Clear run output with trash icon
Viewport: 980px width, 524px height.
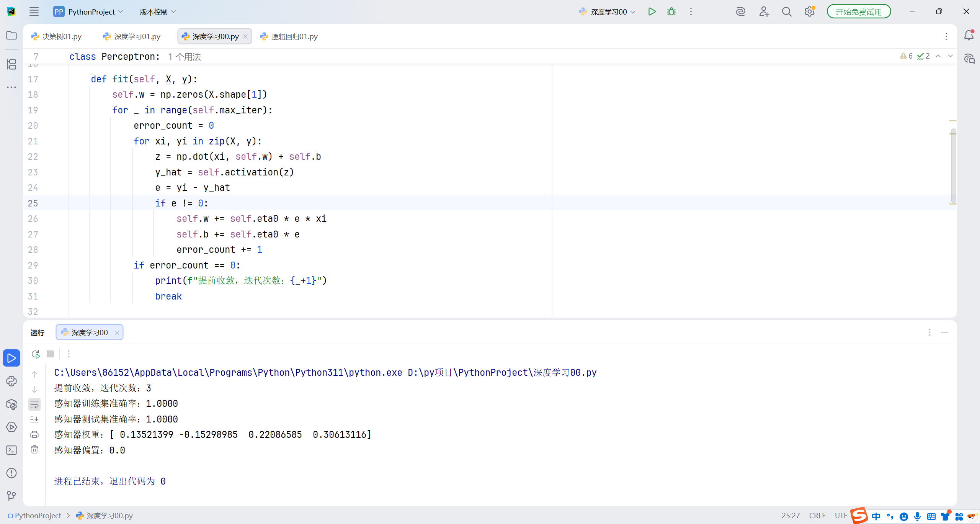click(34, 449)
